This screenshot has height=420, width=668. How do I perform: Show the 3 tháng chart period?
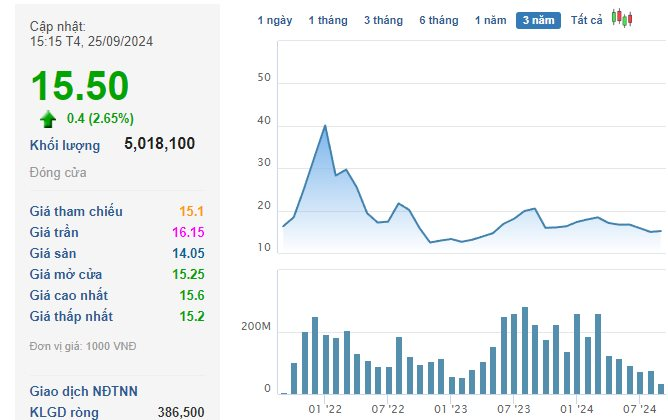[383, 20]
